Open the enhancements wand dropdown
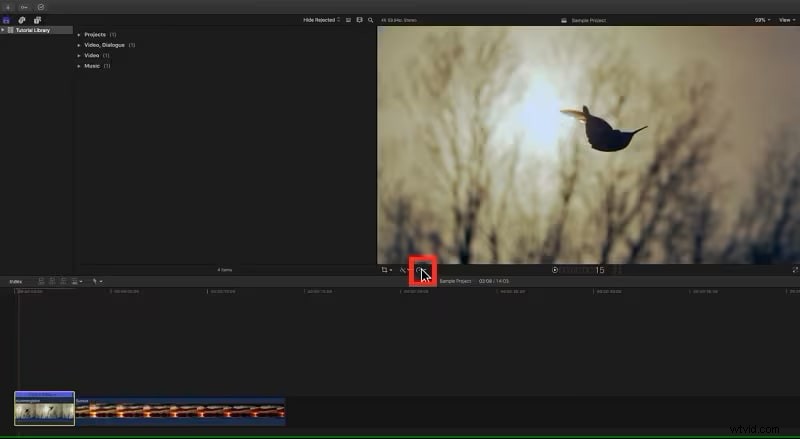Screen dimensions: 800x439 (x=405, y=270)
